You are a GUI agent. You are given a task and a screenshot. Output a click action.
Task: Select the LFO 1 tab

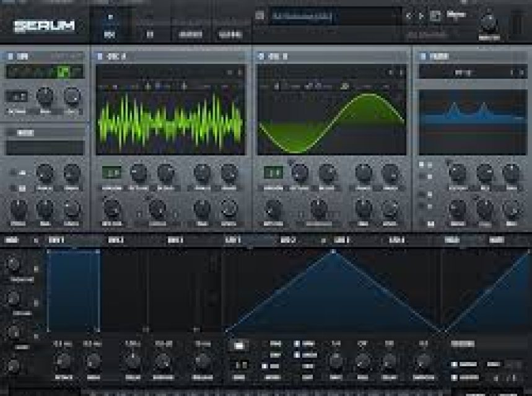click(x=233, y=240)
